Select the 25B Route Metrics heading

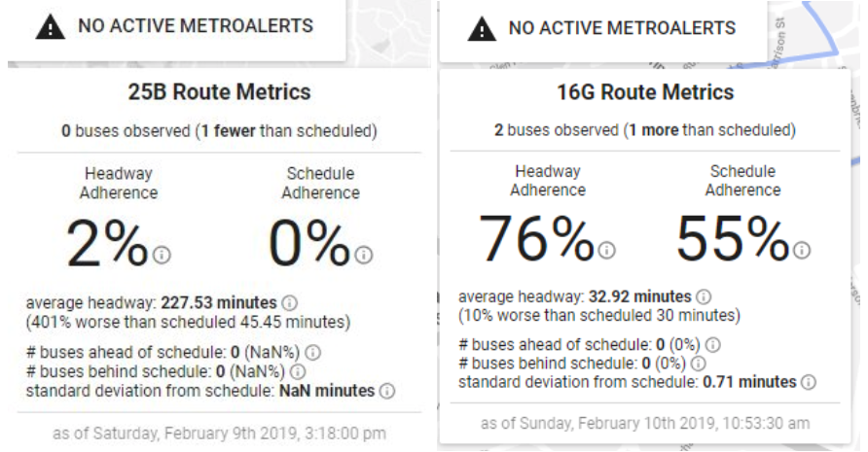(219, 91)
